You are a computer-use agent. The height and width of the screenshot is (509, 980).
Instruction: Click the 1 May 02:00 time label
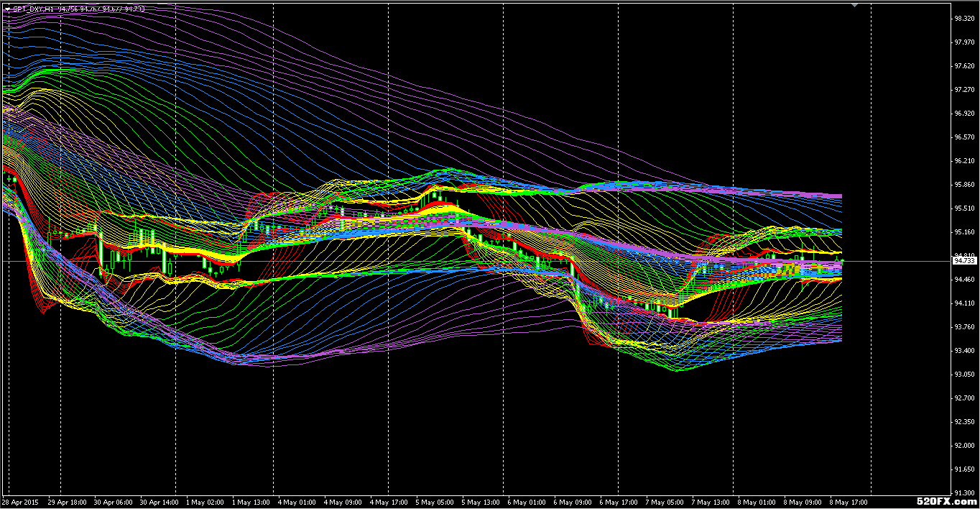205,502
